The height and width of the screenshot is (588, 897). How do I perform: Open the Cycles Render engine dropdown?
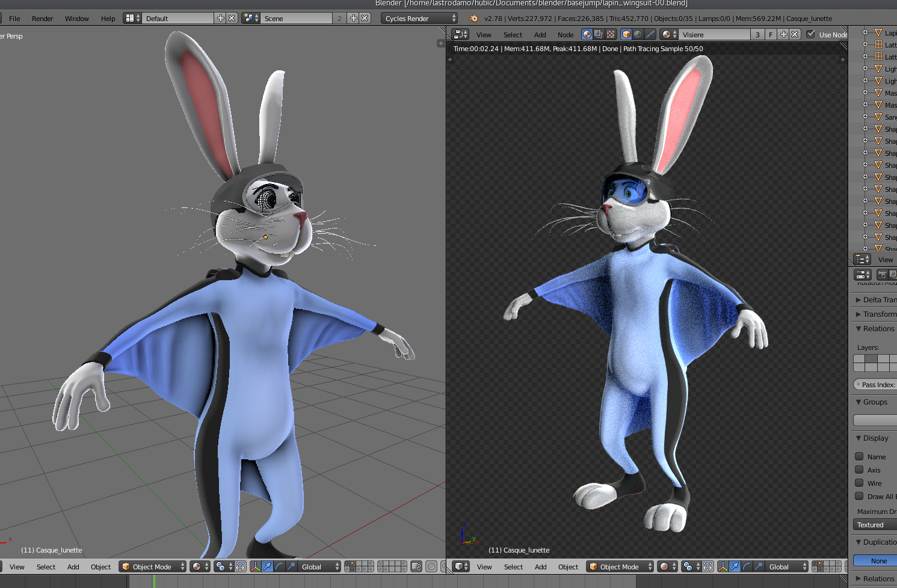[419, 18]
